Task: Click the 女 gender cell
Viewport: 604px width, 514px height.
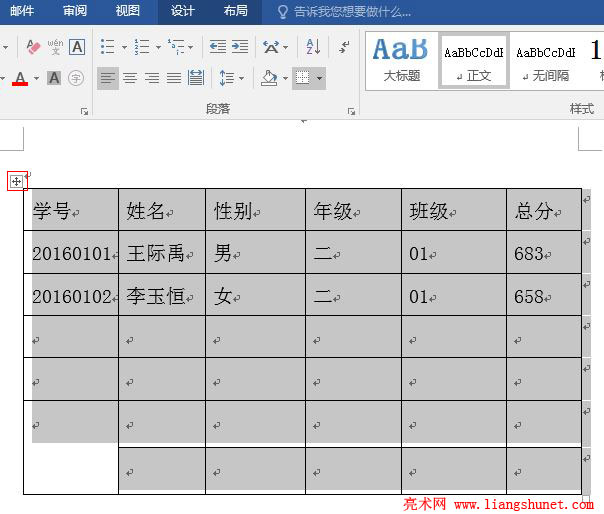Action: [x=255, y=295]
